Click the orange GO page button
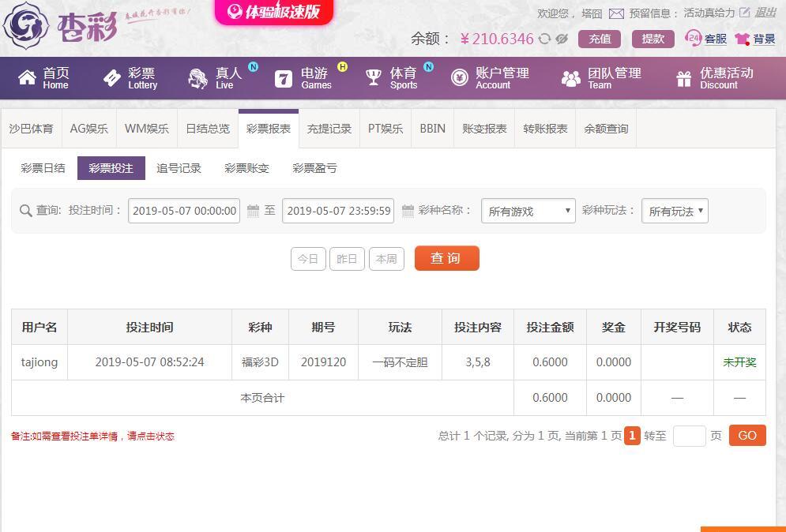 coord(747,436)
